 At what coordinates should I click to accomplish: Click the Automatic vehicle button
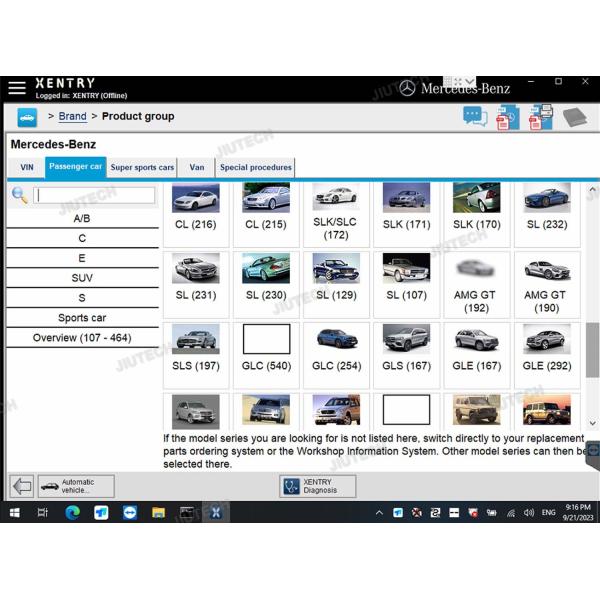click(x=77, y=486)
